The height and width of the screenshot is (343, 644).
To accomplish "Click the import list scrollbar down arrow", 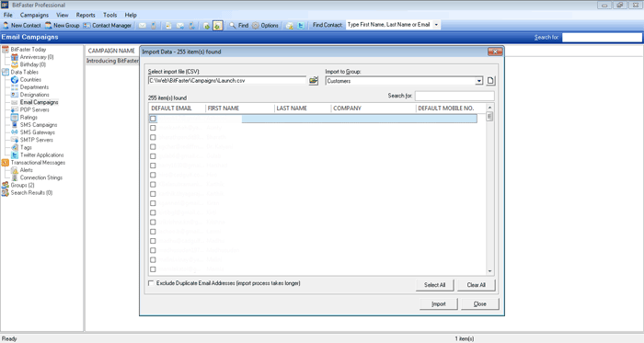I will (489, 270).
